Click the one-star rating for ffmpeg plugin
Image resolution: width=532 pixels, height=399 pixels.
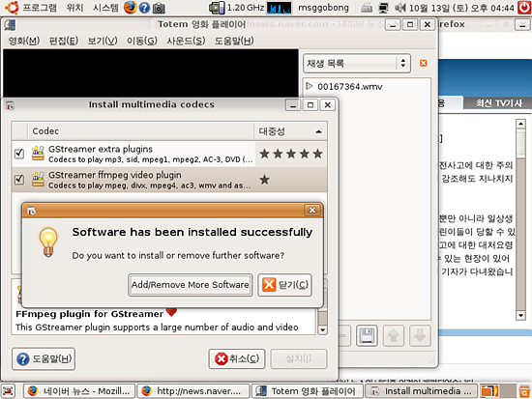click(x=264, y=180)
